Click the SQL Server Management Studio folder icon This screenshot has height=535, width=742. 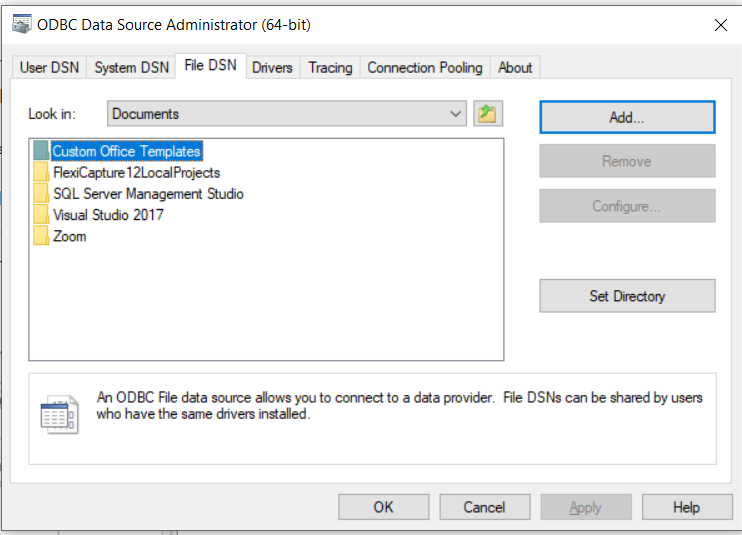coord(40,194)
